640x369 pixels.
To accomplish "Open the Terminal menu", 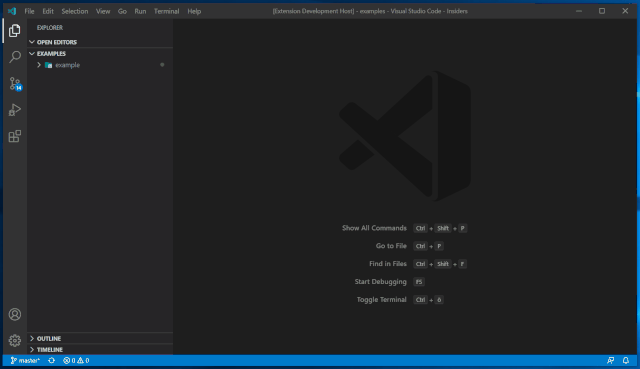I will point(167,11).
